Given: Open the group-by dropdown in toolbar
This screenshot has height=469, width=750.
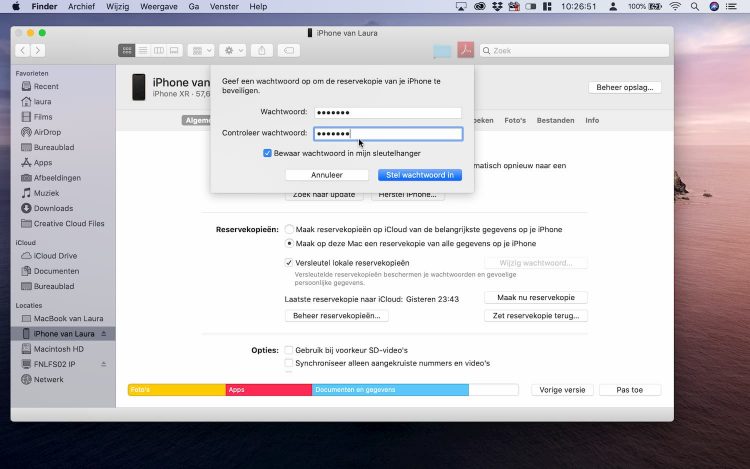Looking at the screenshot, I should [x=200, y=50].
